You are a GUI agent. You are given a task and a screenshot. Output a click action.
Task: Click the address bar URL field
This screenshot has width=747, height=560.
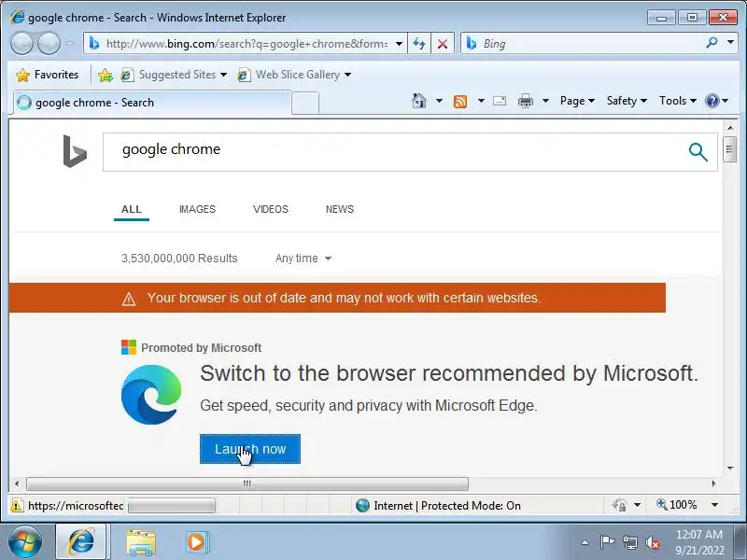click(246, 44)
